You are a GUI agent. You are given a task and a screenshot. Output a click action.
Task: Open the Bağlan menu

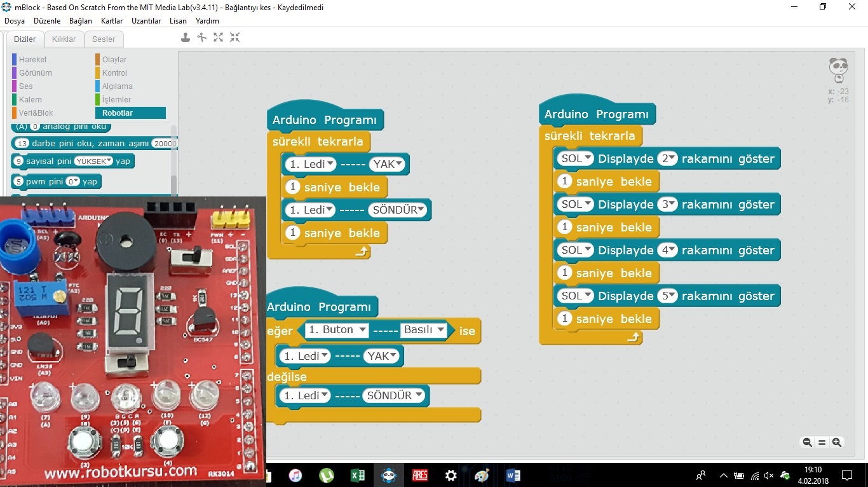tap(81, 21)
